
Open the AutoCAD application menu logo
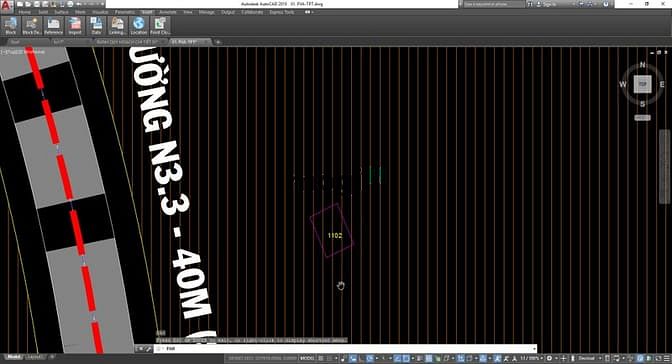coord(6,6)
